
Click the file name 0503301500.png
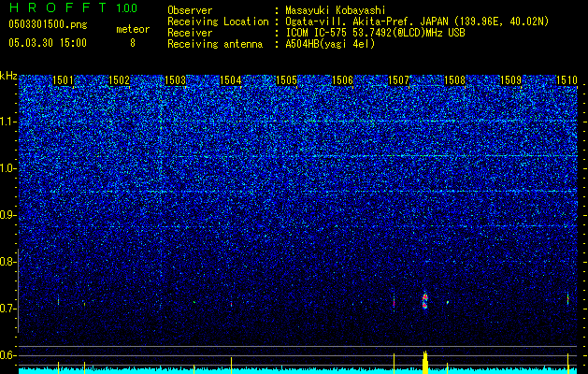click(x=48, y=25)
